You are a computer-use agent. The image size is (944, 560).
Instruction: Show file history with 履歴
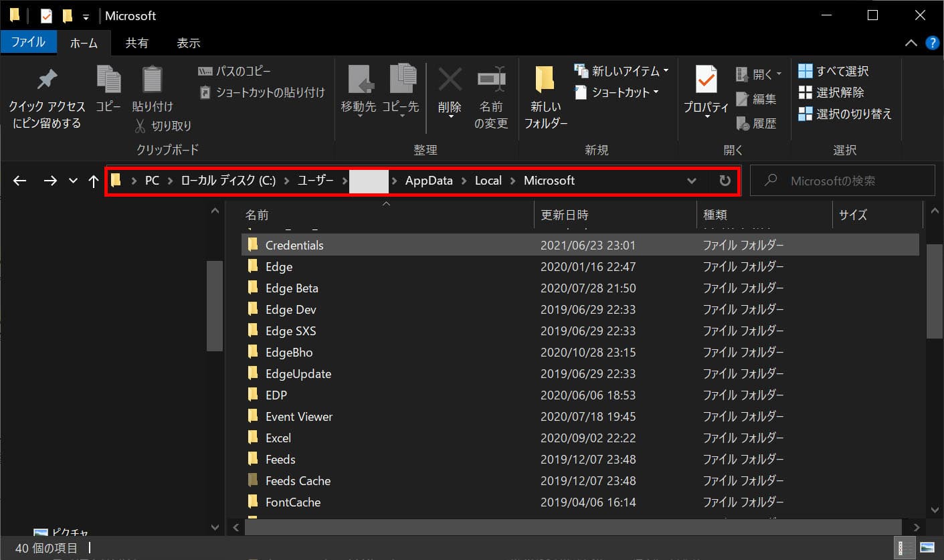(757, 123)
